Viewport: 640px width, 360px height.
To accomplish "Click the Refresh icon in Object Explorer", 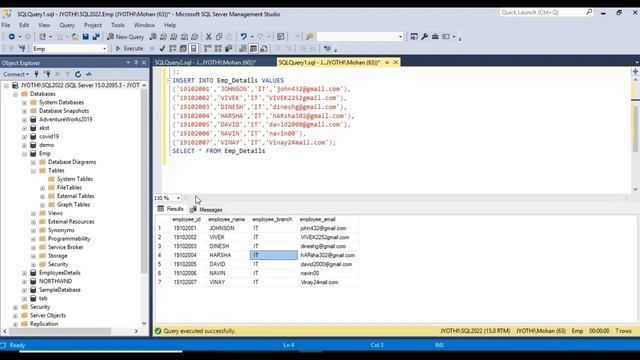I will tap(78, 74).
